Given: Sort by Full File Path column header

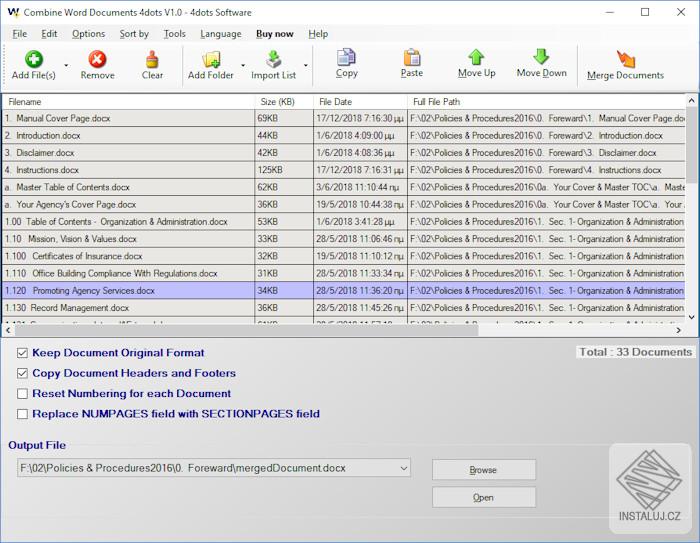Looking at the screenshot, I should (x=546, y=102).
